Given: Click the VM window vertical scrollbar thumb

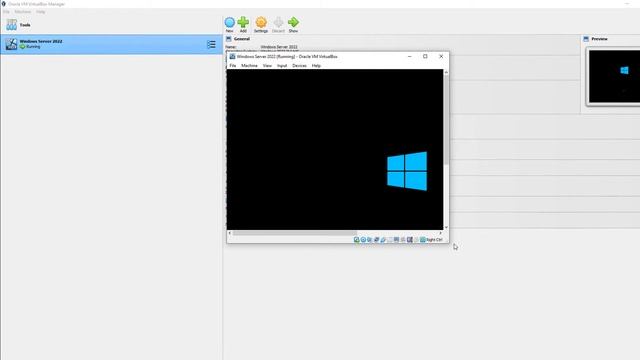Looking at the screenshot, I should point(446,121).
